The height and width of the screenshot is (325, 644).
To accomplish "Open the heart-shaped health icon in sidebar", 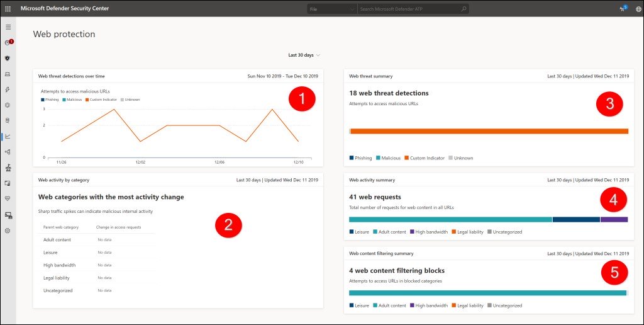I will coord(8,198).
